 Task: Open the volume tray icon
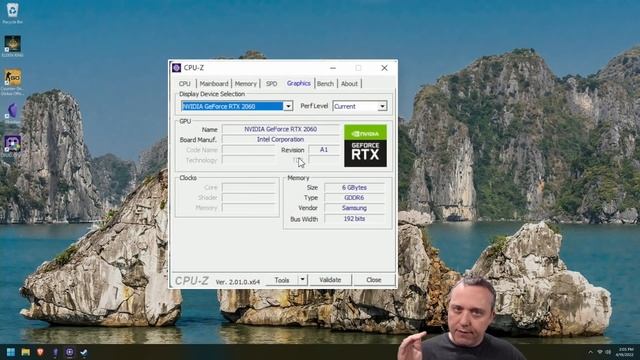tap(608, 352)
